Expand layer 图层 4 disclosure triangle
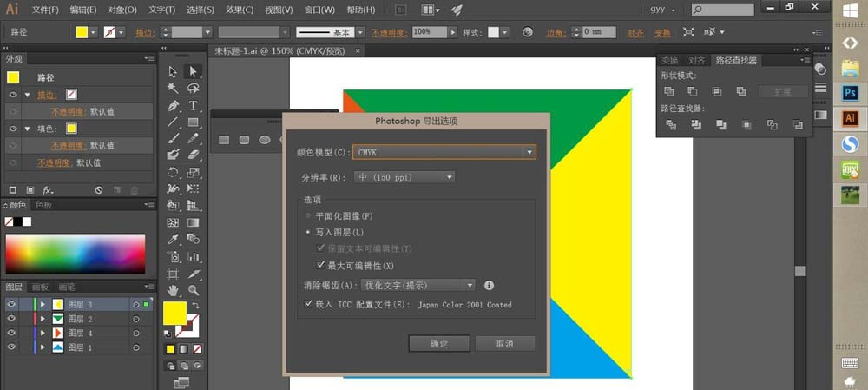The width and height of the screenshot is (868, 390). click(43, 333)
